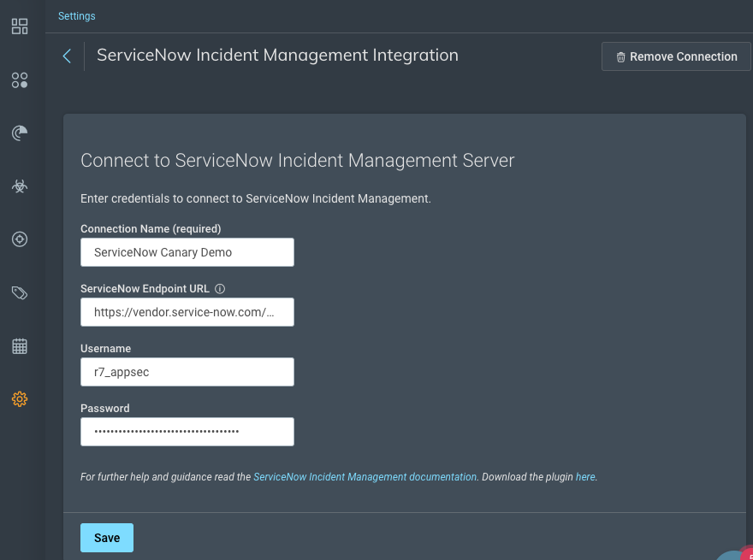Click the ServiceNow Endpoint URL field

tap(187, 312)
